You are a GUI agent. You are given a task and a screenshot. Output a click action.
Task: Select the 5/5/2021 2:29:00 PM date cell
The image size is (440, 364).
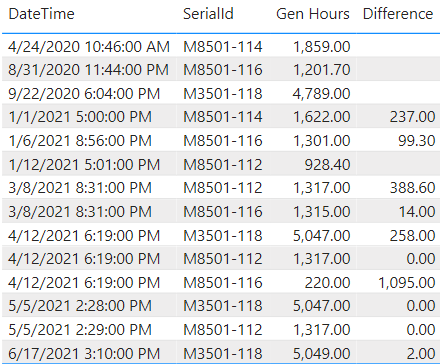coord(80,330)
